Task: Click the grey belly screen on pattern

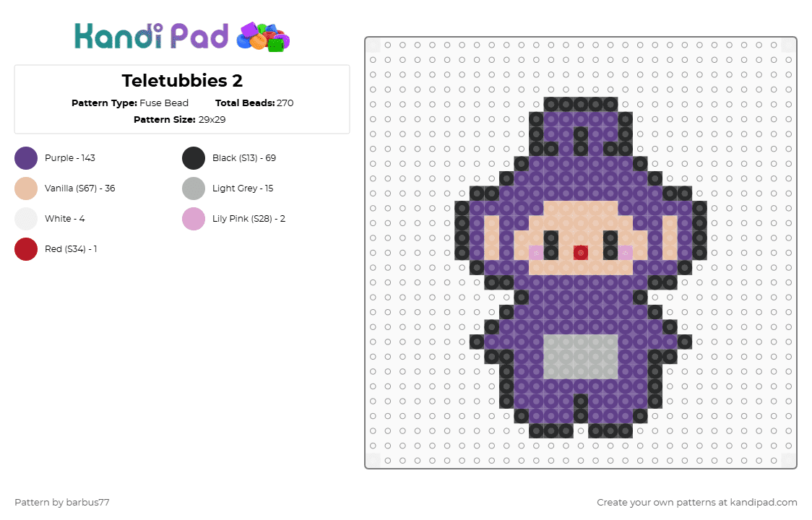Action: click(x=581, y=357)
